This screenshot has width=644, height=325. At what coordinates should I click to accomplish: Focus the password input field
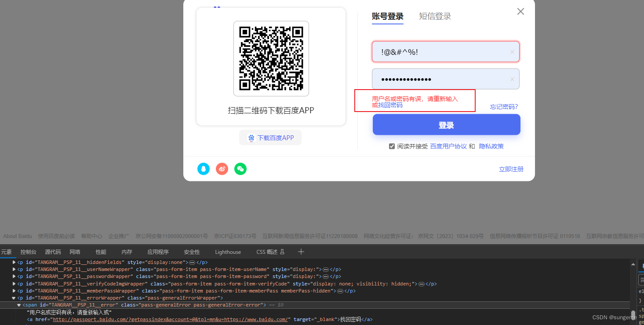point(446,79)
